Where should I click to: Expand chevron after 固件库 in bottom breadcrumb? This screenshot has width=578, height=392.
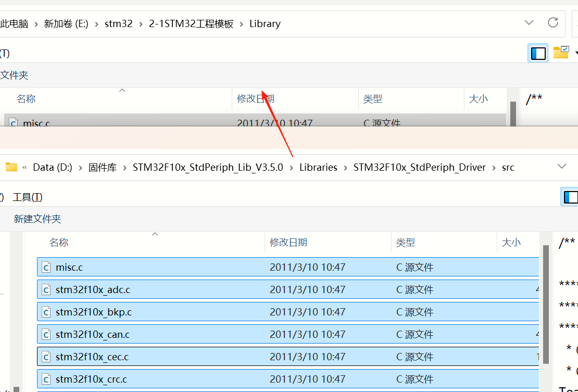[x=124, y=168]
